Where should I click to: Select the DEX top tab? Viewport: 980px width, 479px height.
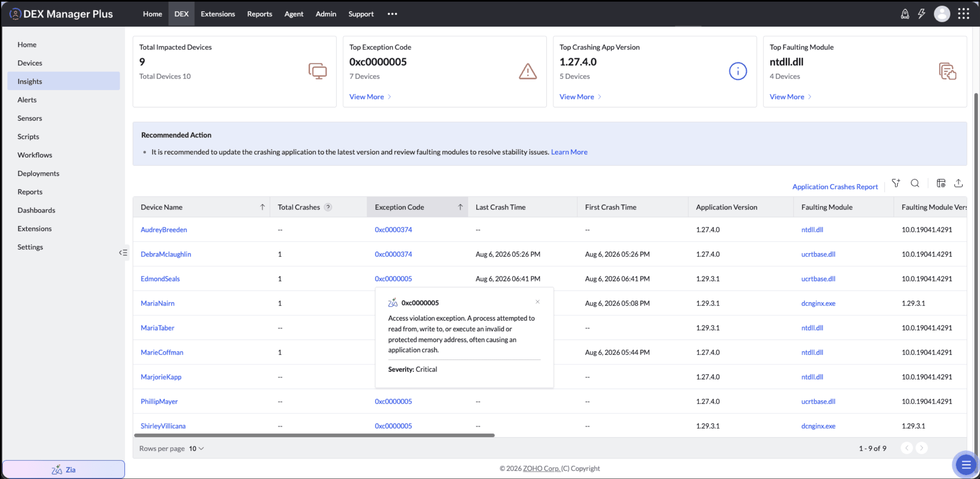click(x=181, y=14)
